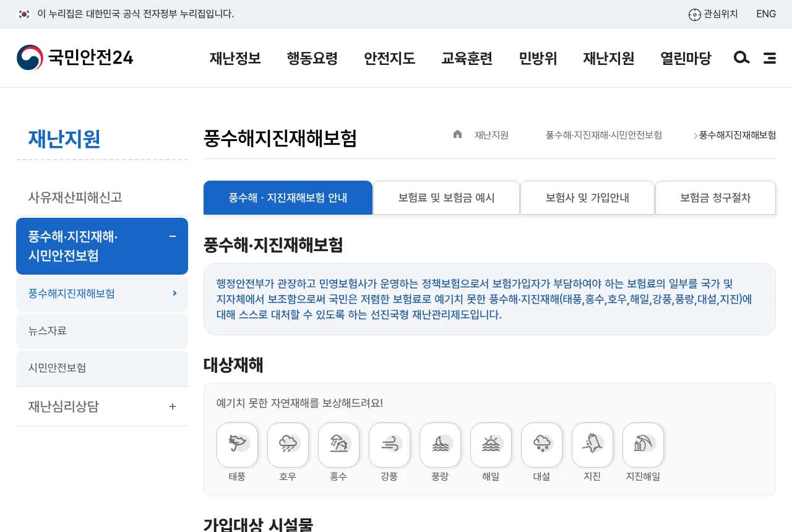Open 풍수해지진재해보험 sidebar submenu item
Screen dimensions: 792x532
(102, 294)
